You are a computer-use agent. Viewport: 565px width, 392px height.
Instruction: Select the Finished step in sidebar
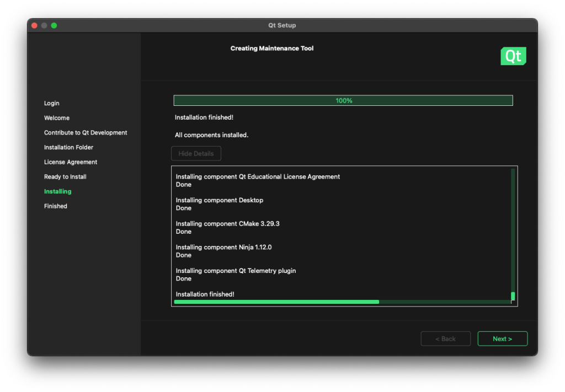[56, 206]
